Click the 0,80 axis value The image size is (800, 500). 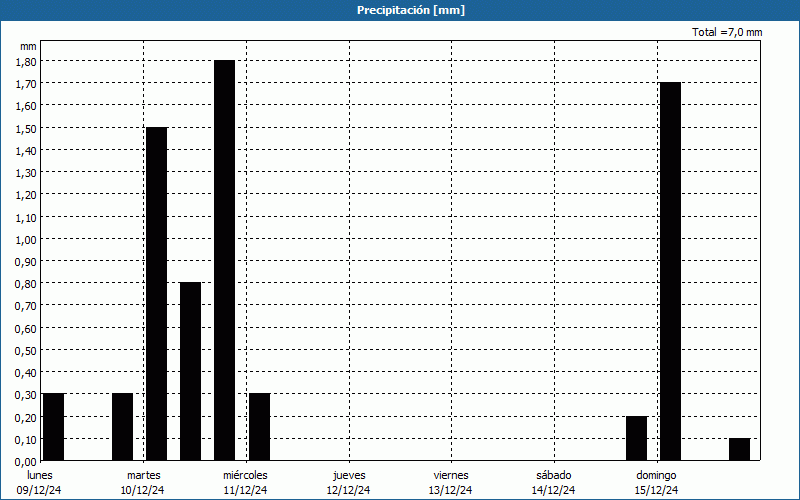(26, 284)
